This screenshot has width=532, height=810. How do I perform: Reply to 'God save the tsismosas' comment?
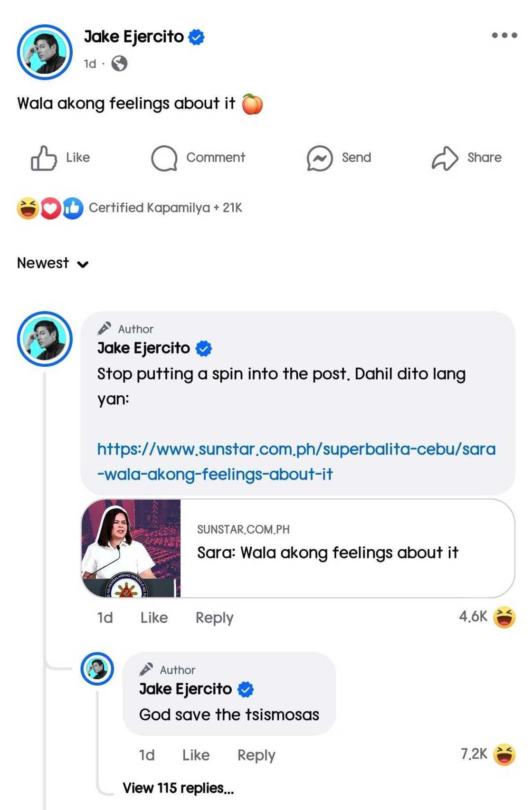[x=256, y=755]
